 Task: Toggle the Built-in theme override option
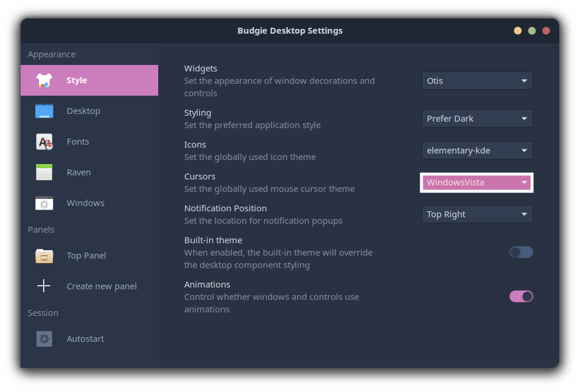pos(521,252)
